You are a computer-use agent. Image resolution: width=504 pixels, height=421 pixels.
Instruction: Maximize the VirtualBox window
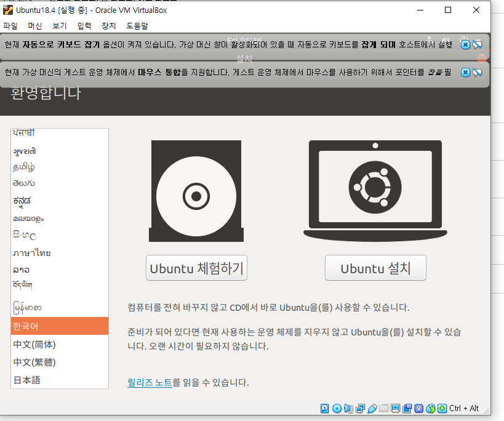click(448, 10)
